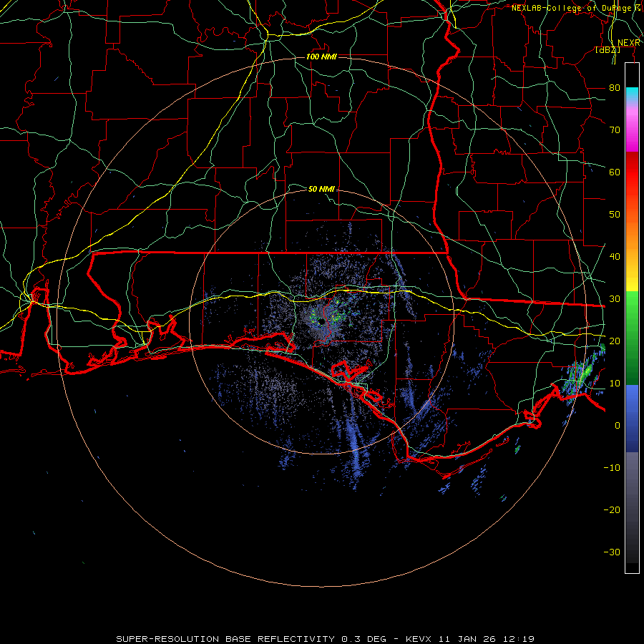Pick the cyan top segment of the color bar
Screen dimensions: 644x644
pyautogui.click(x=632, y=94)
